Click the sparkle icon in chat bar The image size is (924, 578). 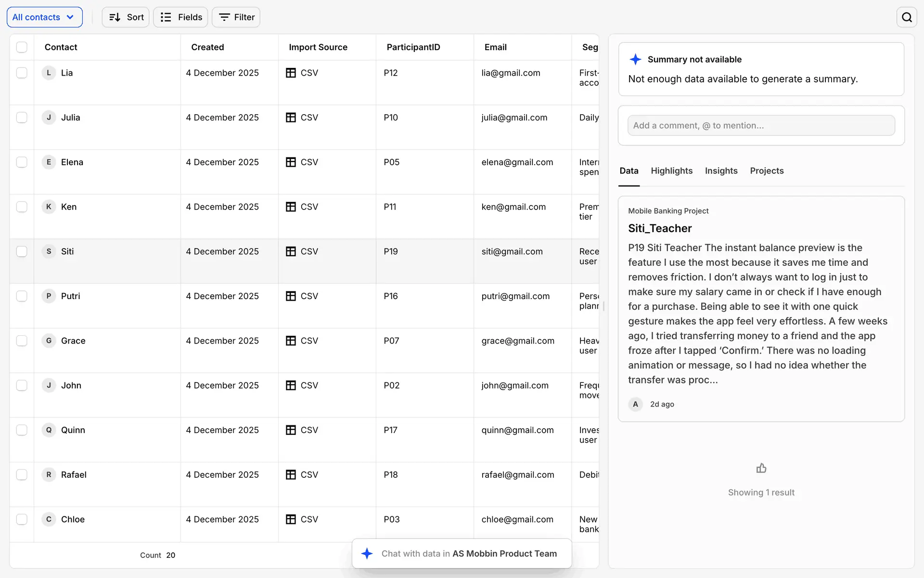pos(367,553)
